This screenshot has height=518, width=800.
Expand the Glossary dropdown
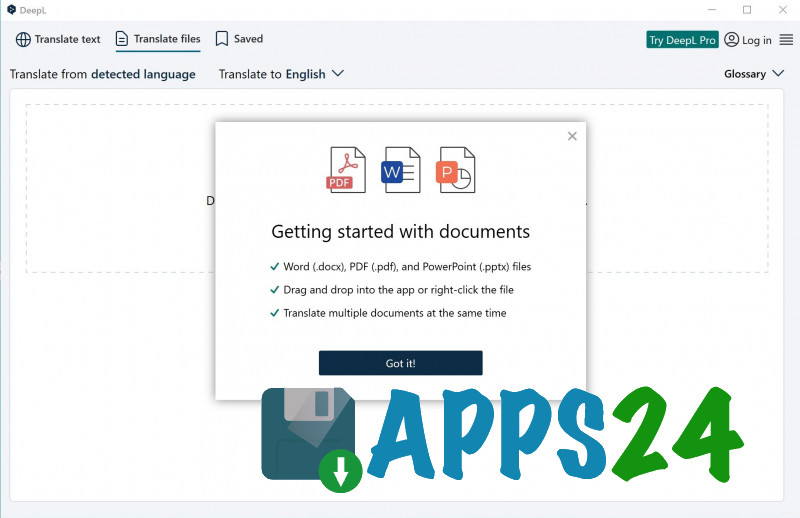coord(754,74)
